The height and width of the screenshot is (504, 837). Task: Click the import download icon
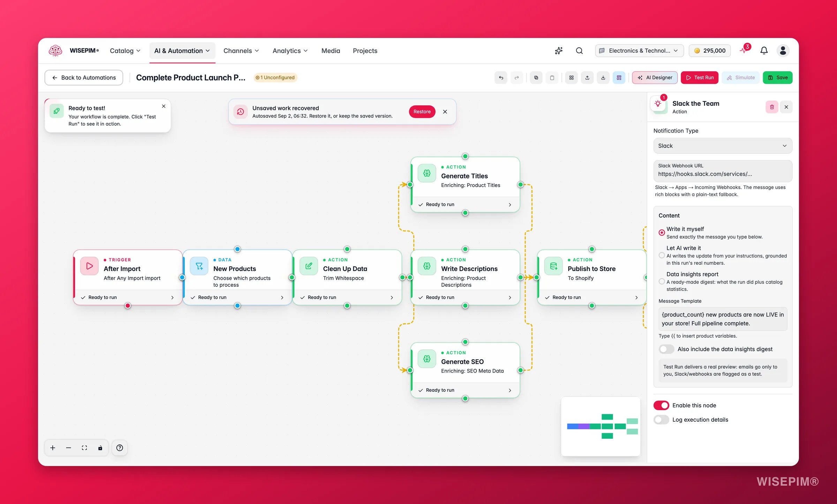point(603,77)
